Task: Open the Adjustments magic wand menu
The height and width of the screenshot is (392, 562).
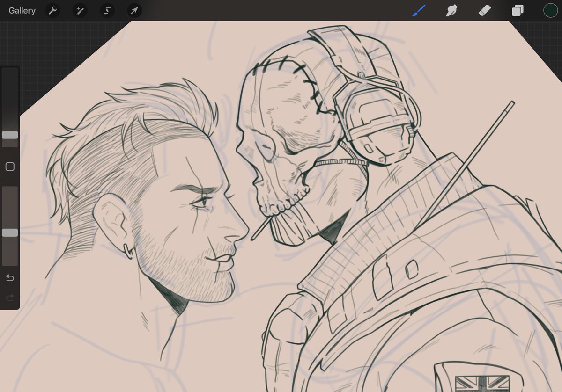Action: [x=80, y=10]
